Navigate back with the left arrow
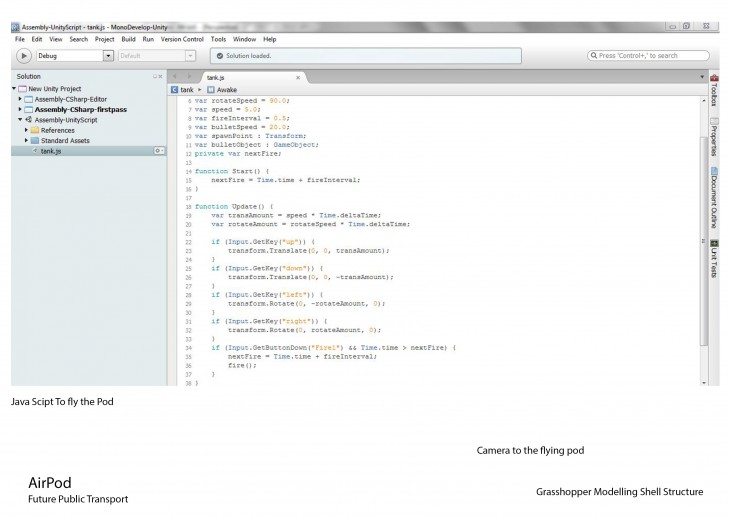Screen dimensions: 730x516 click(x=175, y=77)
